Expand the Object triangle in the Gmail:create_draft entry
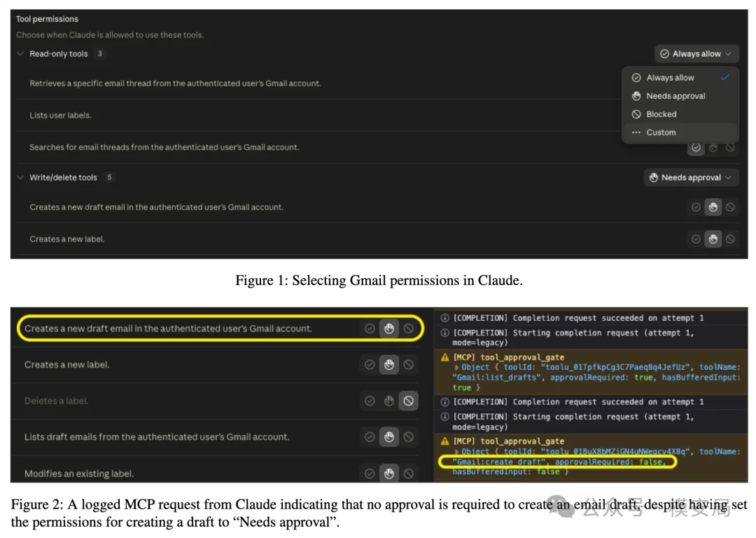This screenshot has width=756, height=538. tap(456, 452)
